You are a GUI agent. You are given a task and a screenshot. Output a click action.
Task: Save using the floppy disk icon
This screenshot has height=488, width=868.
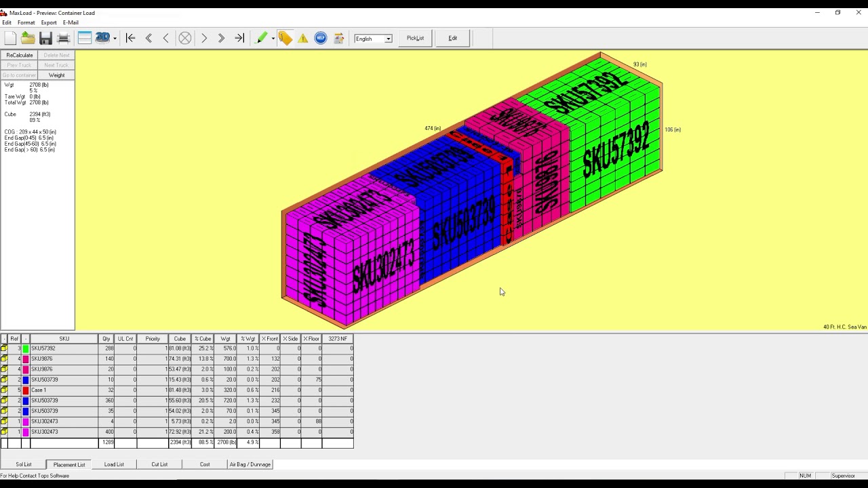point(45,38)
